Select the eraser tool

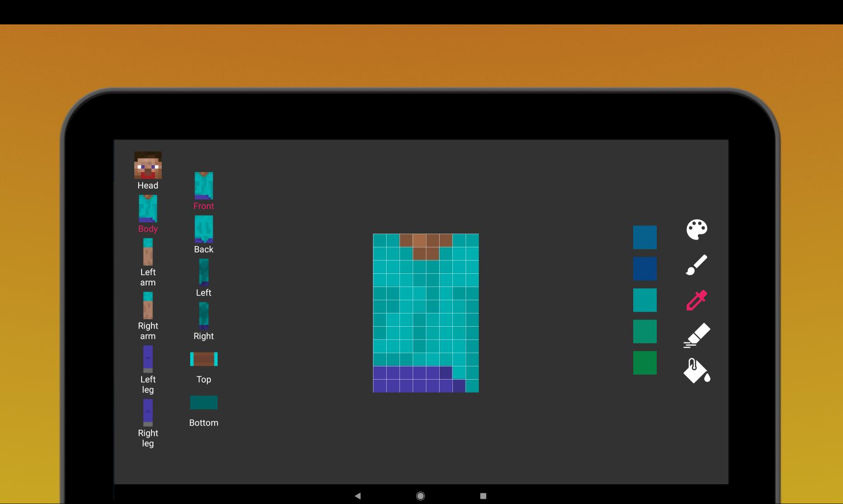pos(696,336)
